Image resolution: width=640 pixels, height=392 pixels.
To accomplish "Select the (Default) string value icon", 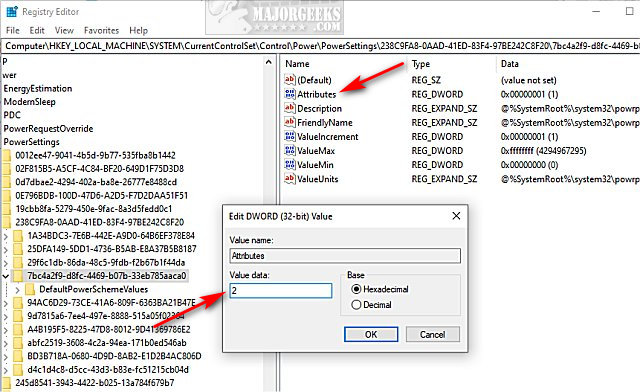I will [x=289, y=79].
